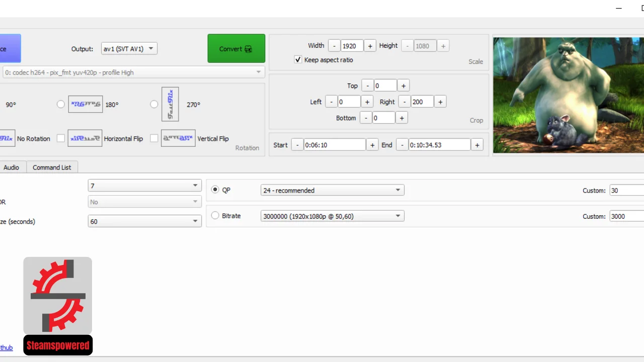Open the Output codec dropdown
The width and height of the screenshot is (644, 362).
tap(129, 49)
